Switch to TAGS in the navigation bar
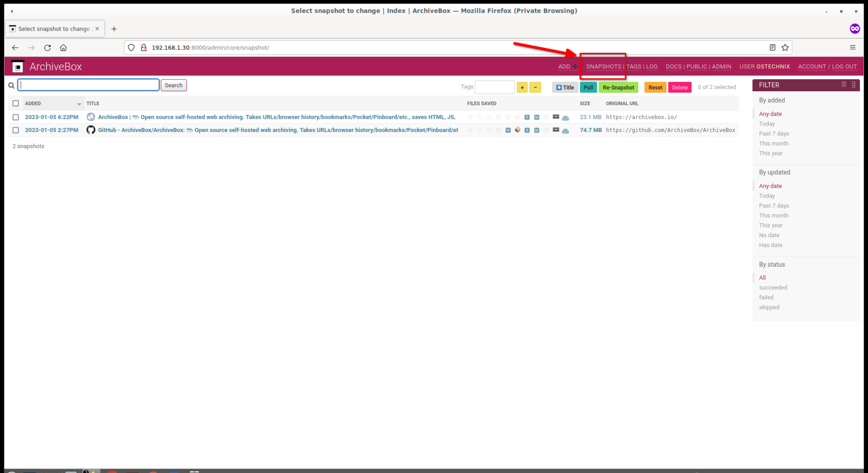Viewport: 868px width, 473px height. click(634, 66)
